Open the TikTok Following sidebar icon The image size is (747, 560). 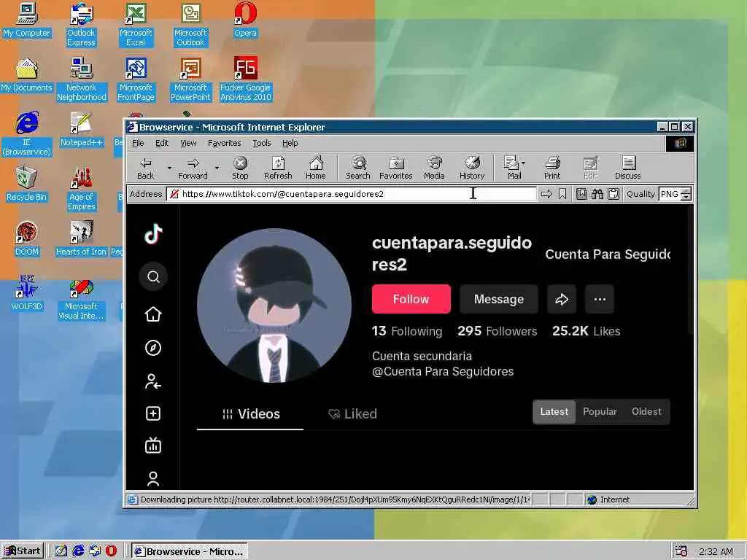(153, 381)
